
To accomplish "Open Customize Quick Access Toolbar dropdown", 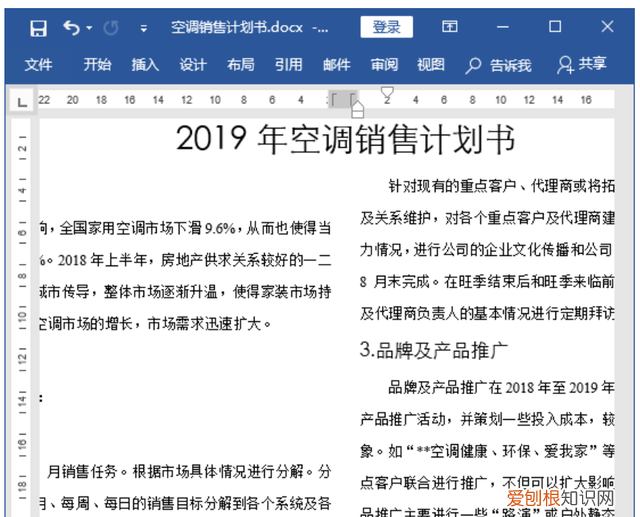I will (144, 29).
